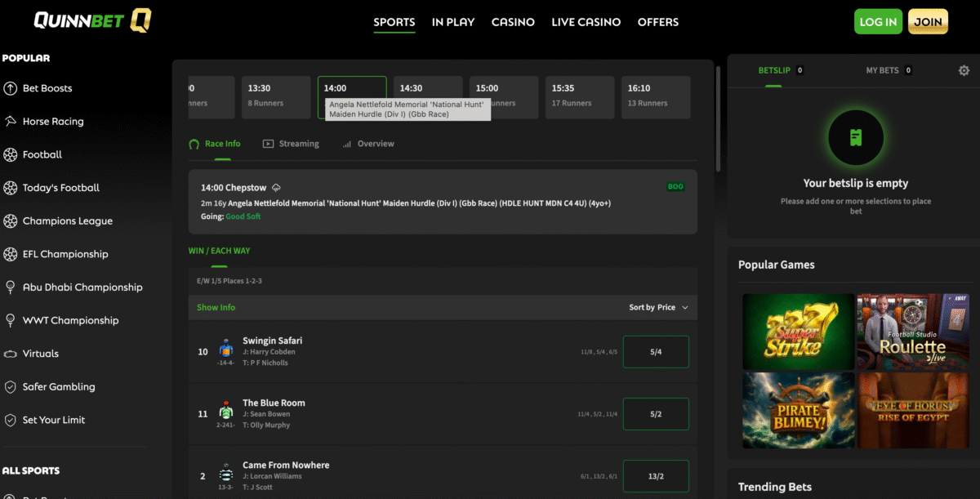This screenshot has height=499, width=980.
Task: Click the Abu Dhabi Championship golf icon
Action: point(11,287)
